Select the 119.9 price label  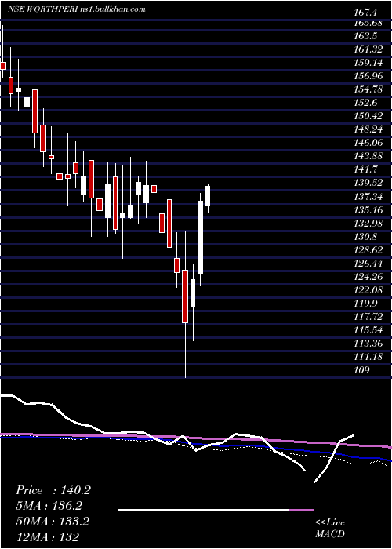point(366,304)
